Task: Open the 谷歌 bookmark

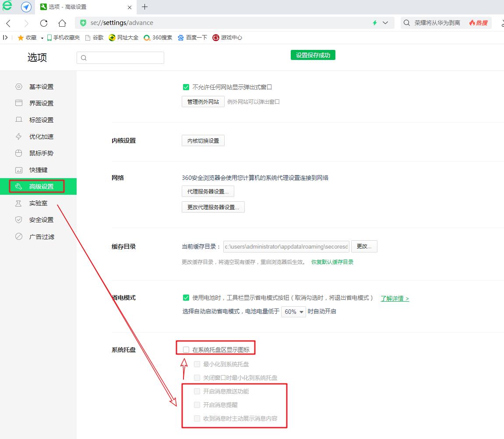Action: click(x=94, y=37)
